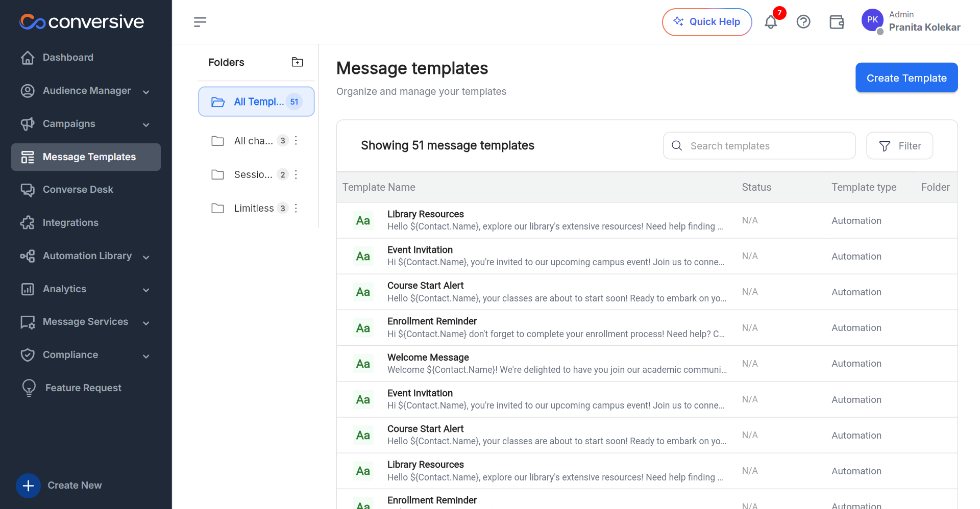Go to Message Templates in sidebar

click(86, 157)
